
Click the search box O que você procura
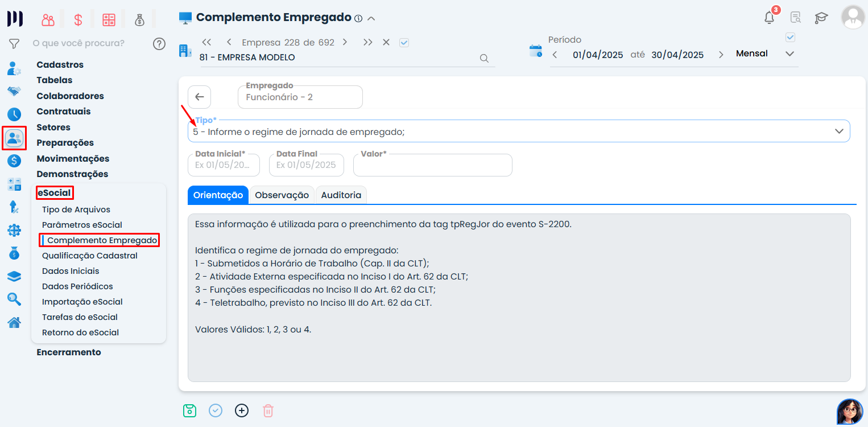[78, 43]
